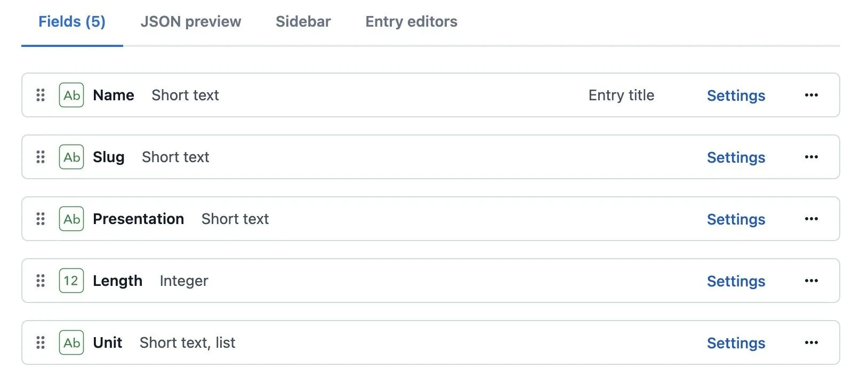This screenshot has width=868, height=383.
Task: Click the Length field drag handle
Action: 41,281
